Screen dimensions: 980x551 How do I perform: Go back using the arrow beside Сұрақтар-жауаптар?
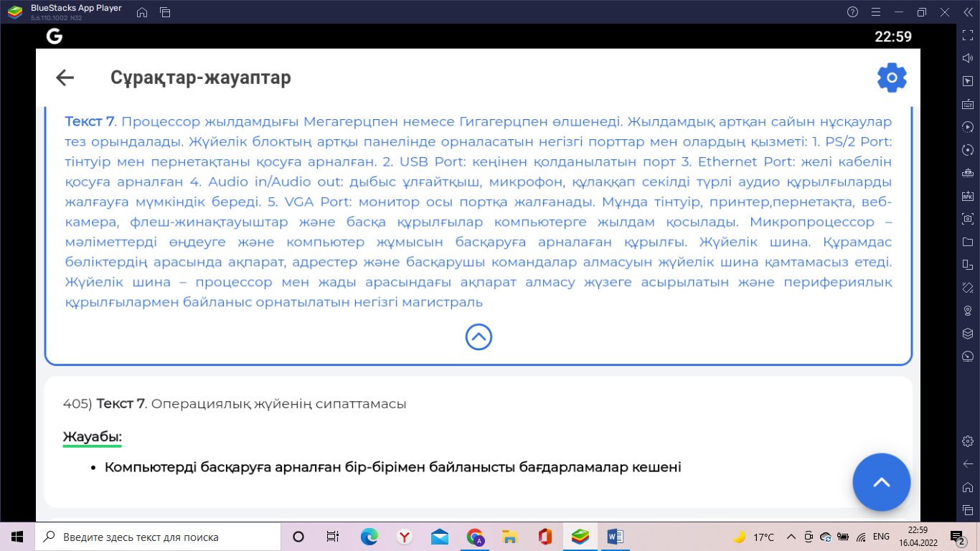[x=65, y=77]
